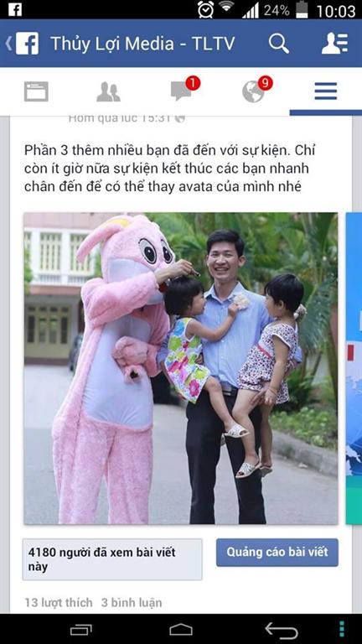The height and width of the screenshot is (644, 362).
Task: Open the three-dot overflow in navigation bar
Action: pos(342,629)
